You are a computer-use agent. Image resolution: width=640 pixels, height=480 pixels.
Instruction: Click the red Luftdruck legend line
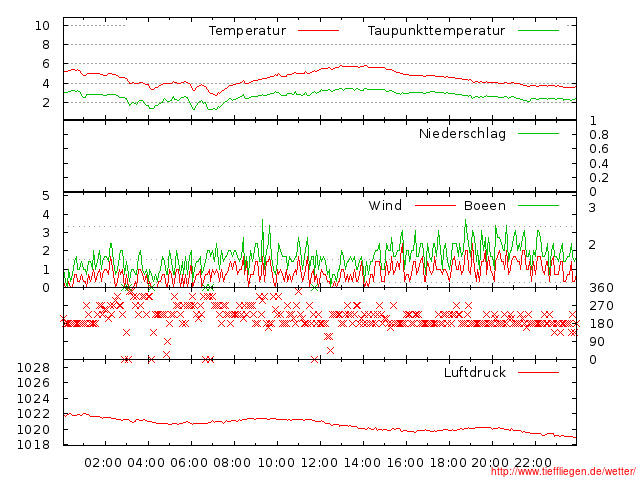[538, 372]
